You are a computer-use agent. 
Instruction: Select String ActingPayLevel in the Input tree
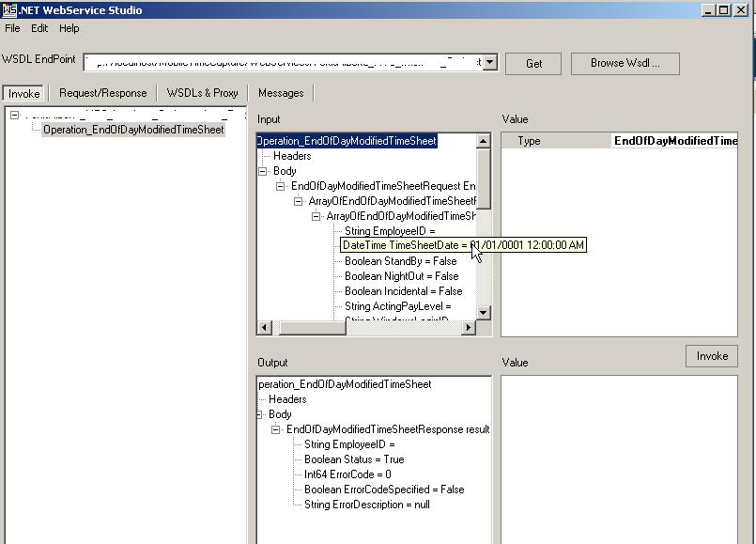click(398, 306)
